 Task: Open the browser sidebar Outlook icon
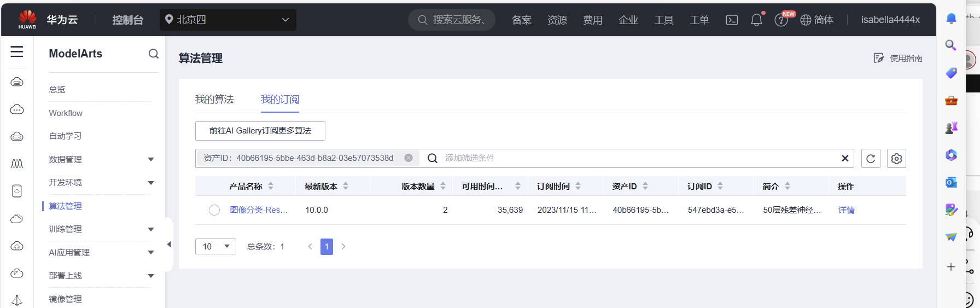pyautogui.click(x=951, y=183)
